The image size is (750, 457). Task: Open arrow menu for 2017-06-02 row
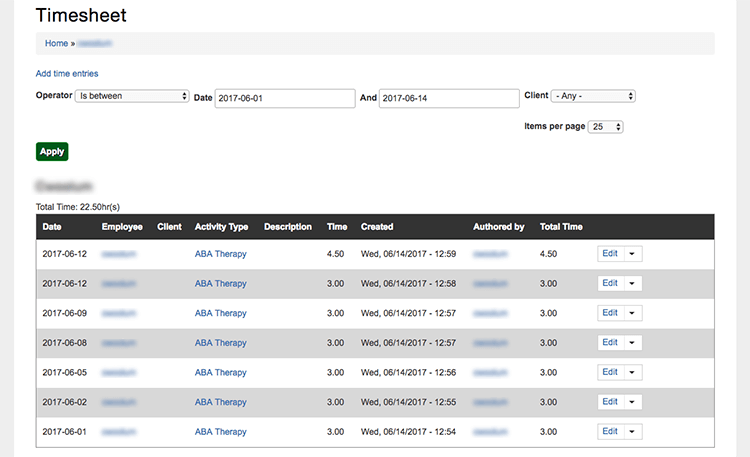pos(632,402)
